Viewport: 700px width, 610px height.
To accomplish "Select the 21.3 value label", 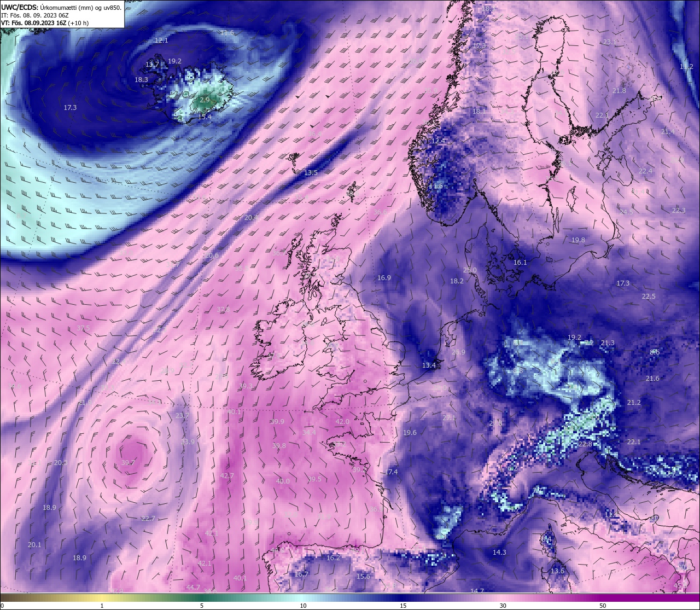I will 608,343.
